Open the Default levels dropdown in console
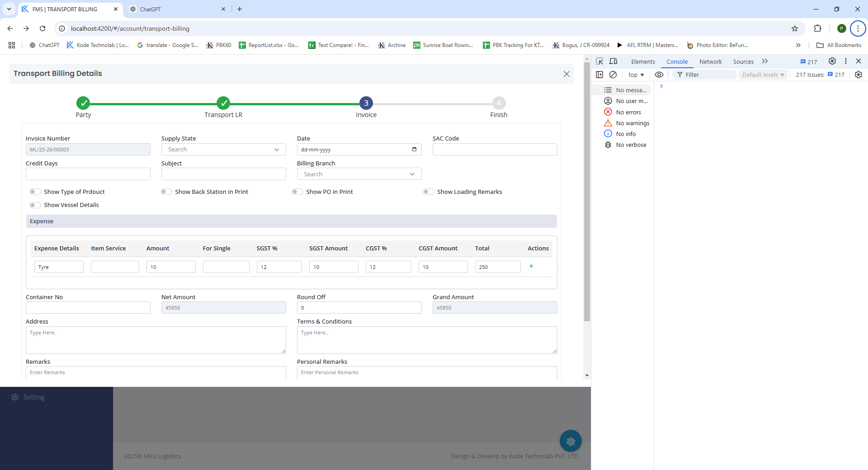This screenshot has height=470, width=868. 763,75
